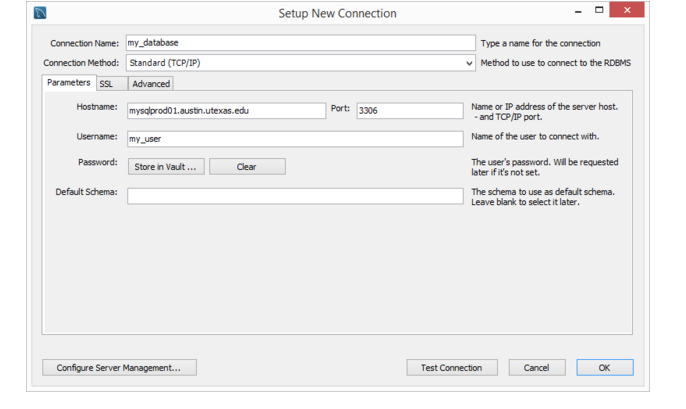Confirm the connection with OK

pos(605,367)
